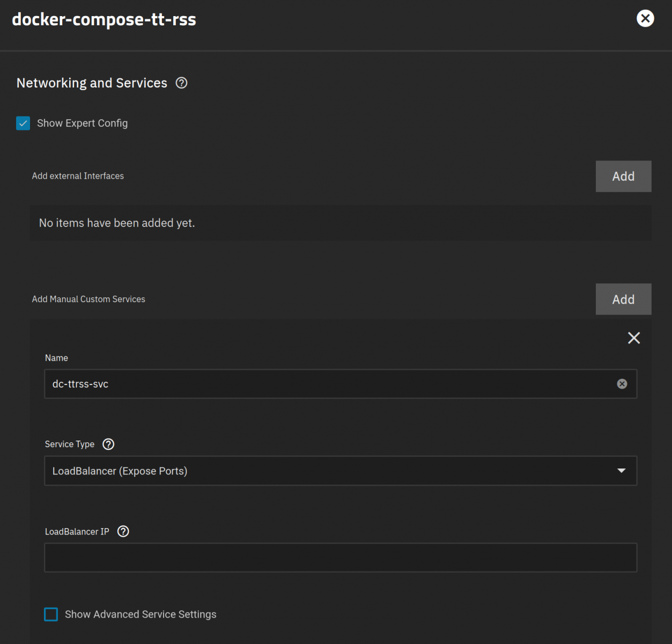Add a new external interface
The width and height of the screenshot is (672, 644).
(x=623, y=177)
